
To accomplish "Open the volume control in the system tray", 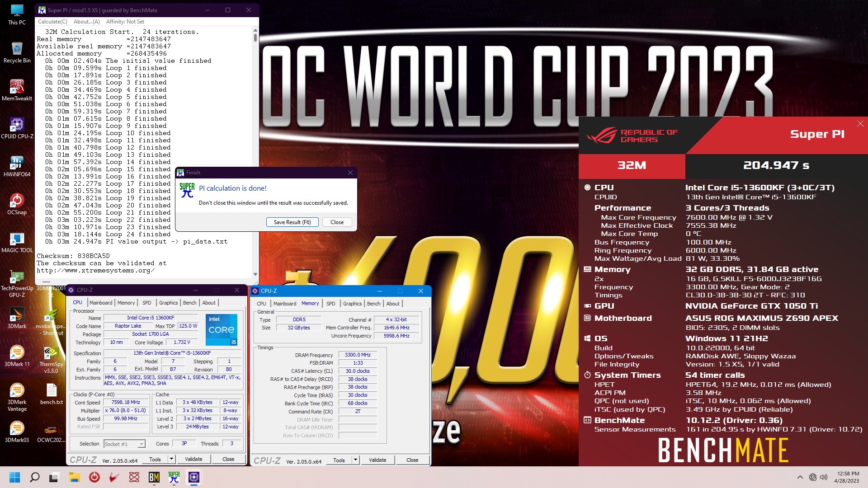I will click(x=824, y=477).
